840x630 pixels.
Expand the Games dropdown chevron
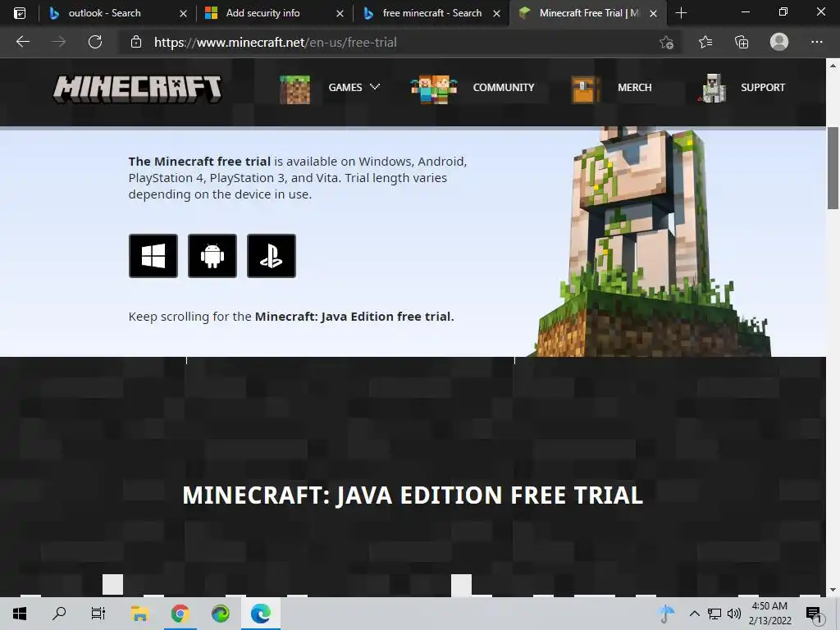click(x=375, y=87)
